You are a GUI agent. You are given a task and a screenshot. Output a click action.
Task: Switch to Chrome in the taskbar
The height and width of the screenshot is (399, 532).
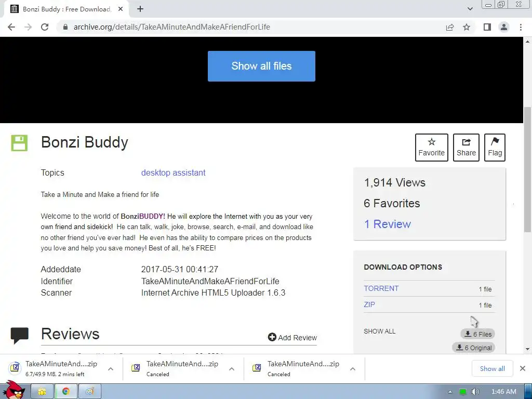point(66,392)
